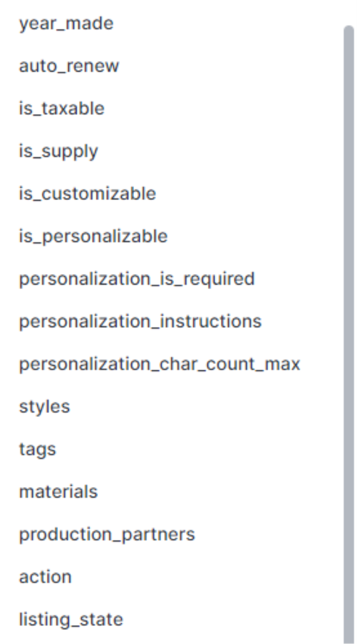Select the production_partners field

click(x=107, y=534)
